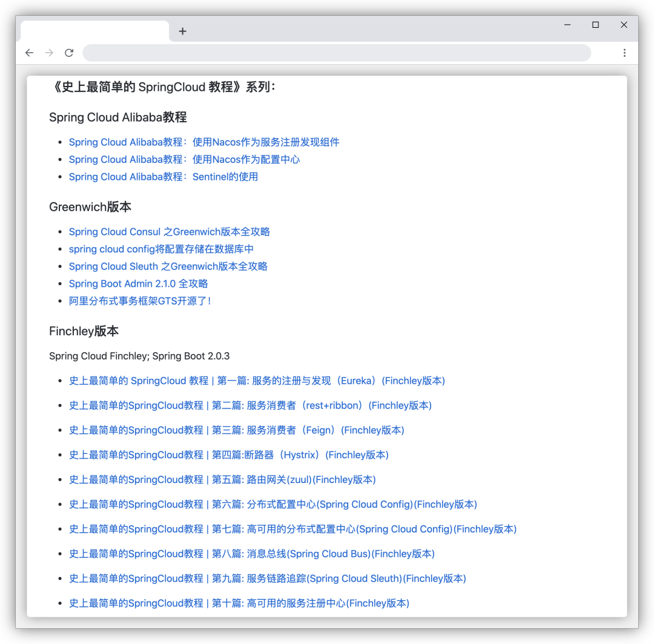Open the 第六篇 Spring Cloud Config link

[x=272, y=504]
